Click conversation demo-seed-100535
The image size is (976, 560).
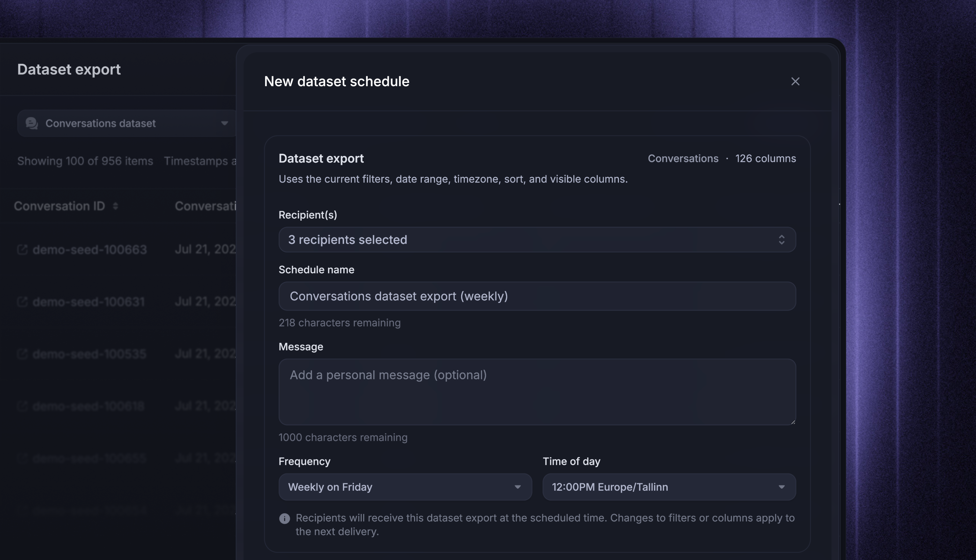[x=89, y=354]
